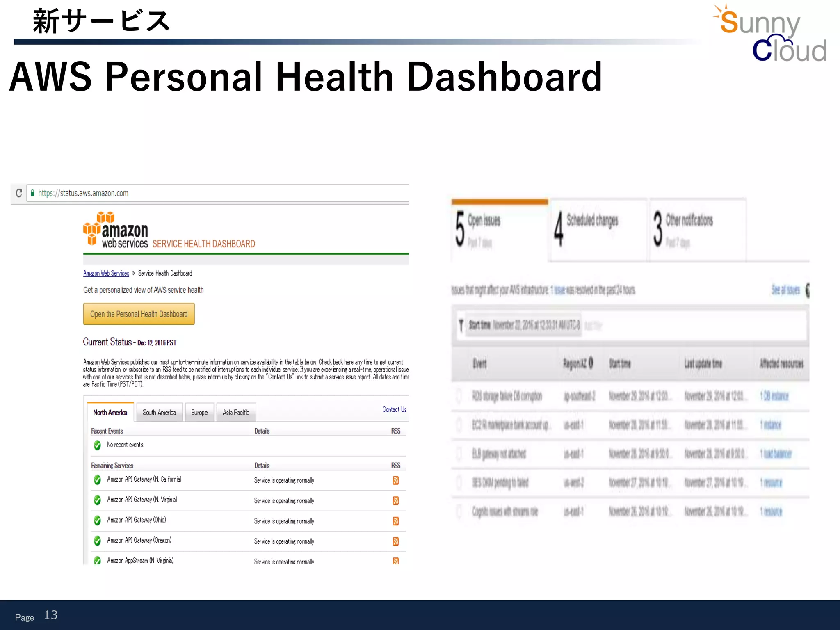Click the status.aws.amazon.com address field
Viewport: 840px width, 630px height.
click(218, 193)
